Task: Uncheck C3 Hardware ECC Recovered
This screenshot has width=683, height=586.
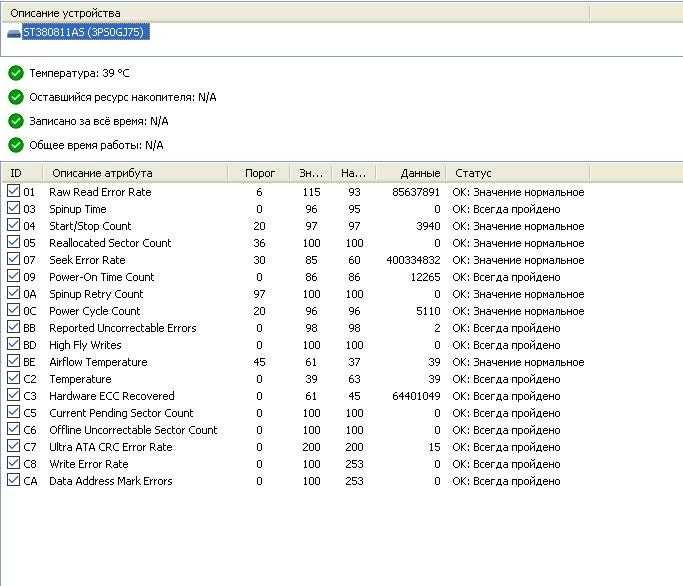Action: tap(14, 395)
